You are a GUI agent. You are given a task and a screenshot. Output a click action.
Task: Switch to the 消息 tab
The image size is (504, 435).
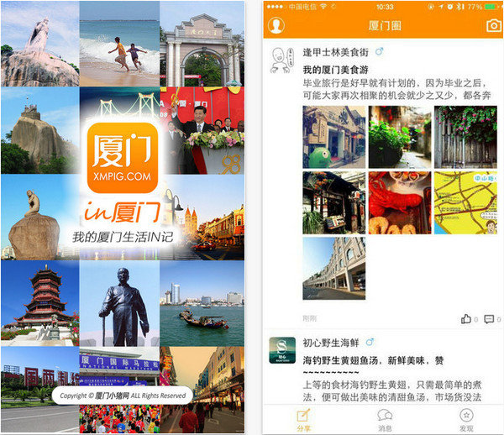385,420
